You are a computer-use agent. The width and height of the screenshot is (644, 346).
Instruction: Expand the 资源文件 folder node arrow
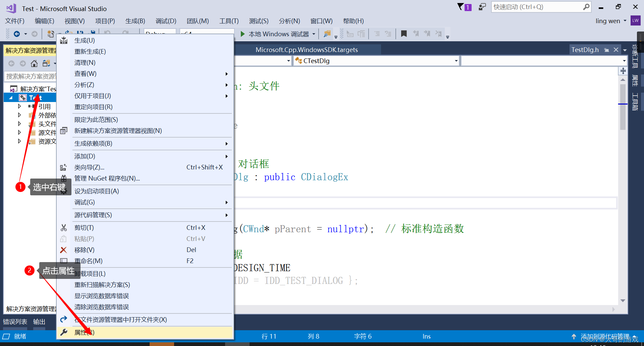click(19, 141)
